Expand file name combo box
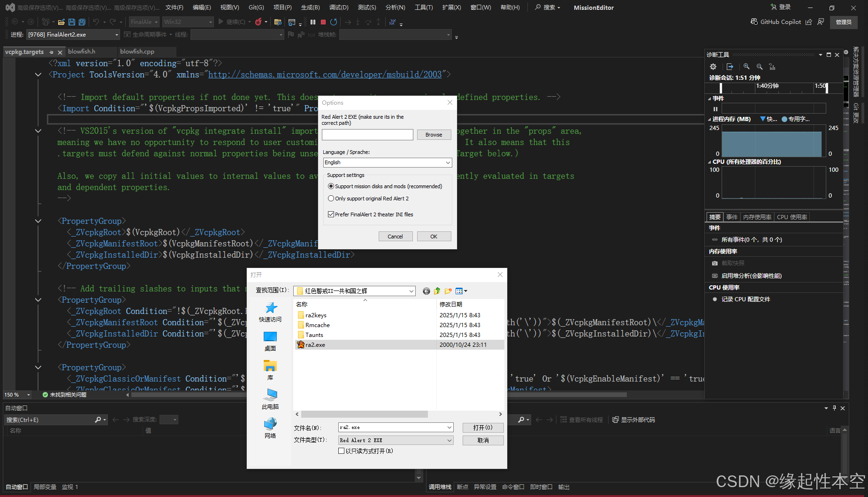The height and width of the screenshot is (497, 868). click(449, 428)
